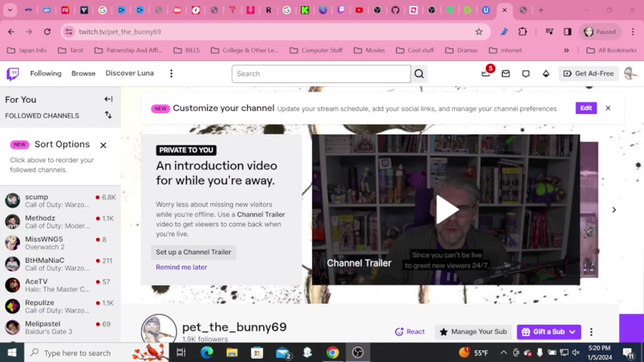Play the Channel Trailer video
The width and height of the screenshot is (644, 362).
pyautogui.click(x=446, y=210)
